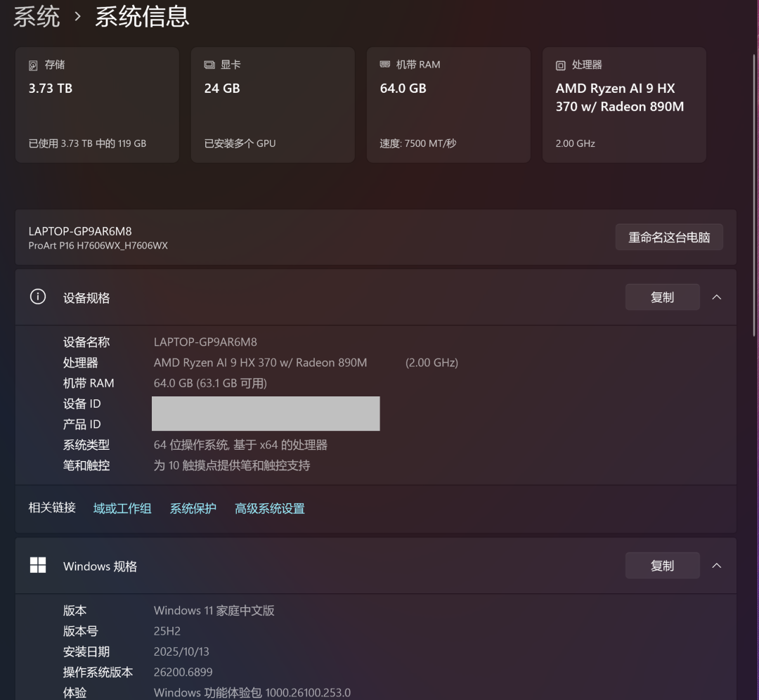Image resolution: width=759 pixels, height=700 pixels.
Task: Click the vertical scrollbar thumb
Action: click(x=754, y=195)
